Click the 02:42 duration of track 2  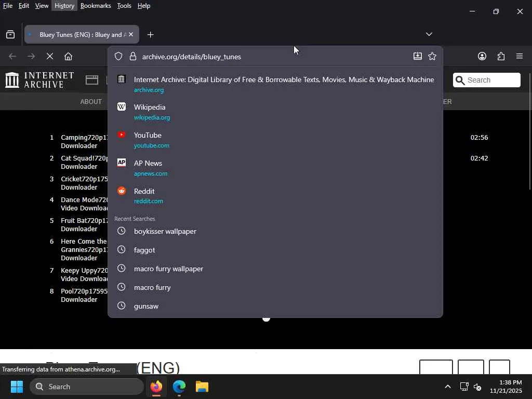click(479, 158)
